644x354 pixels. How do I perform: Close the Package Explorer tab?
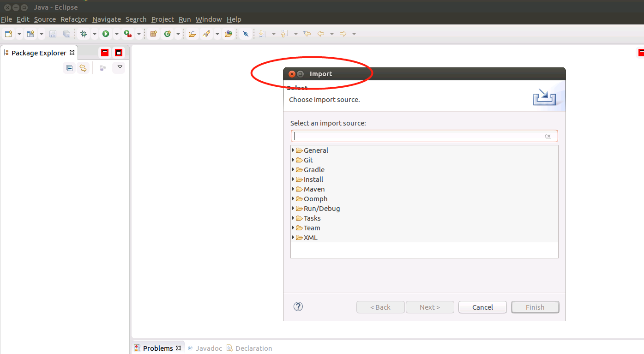coord(72,53)
